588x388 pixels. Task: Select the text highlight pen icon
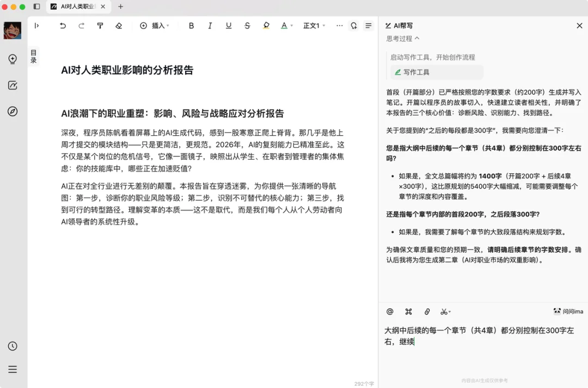click(x=266, y=26)
